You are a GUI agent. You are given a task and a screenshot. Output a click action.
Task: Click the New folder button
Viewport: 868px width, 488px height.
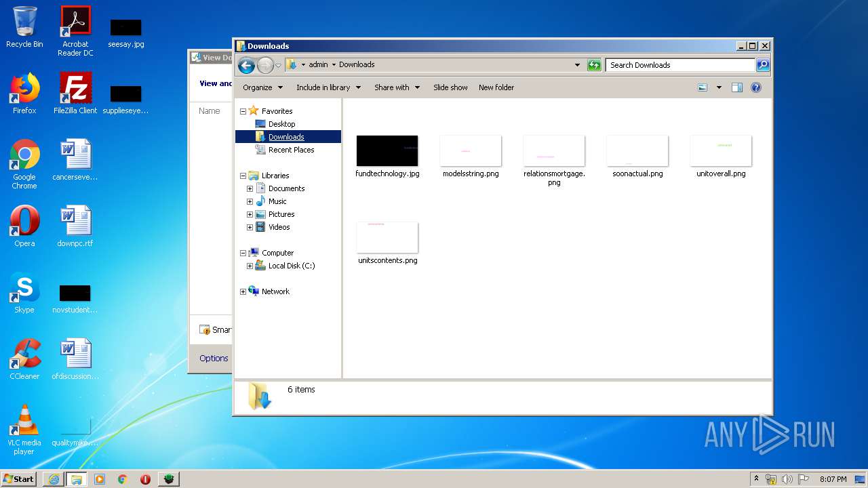pyautogui.click(x=496, y=87)
